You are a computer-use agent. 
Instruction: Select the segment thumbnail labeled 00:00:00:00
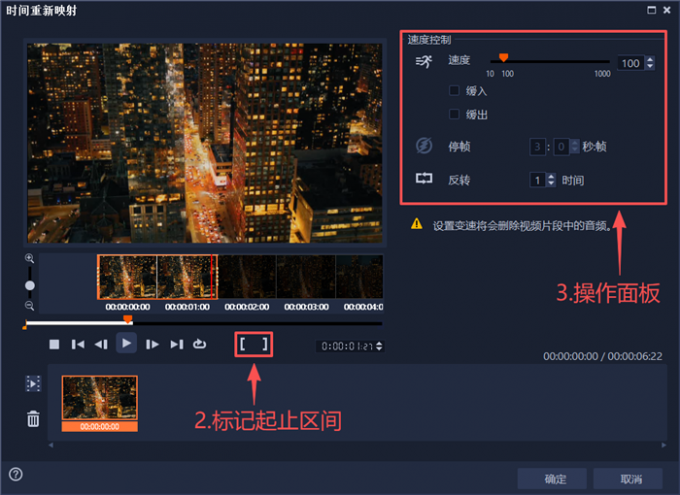pos(100,403)
